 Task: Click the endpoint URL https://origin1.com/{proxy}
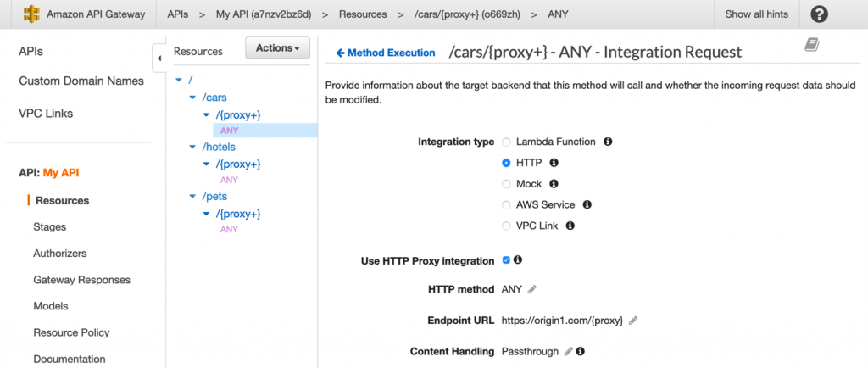pos(563,321)
